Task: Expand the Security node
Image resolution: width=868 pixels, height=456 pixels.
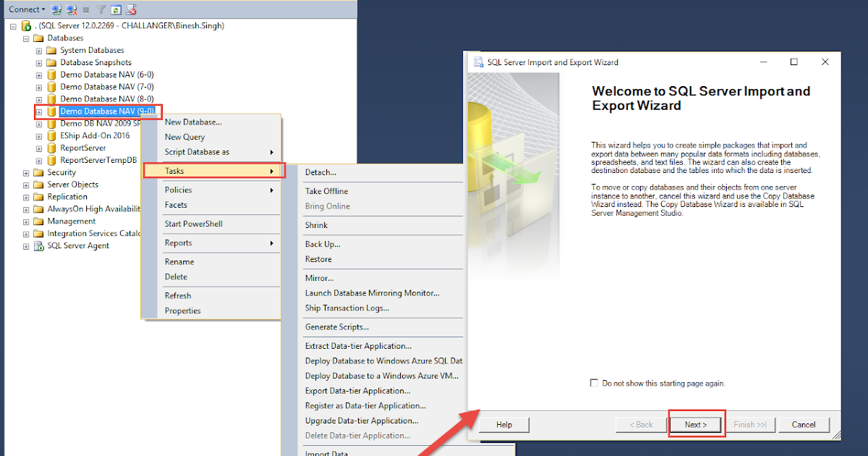Action: (25, 172)
